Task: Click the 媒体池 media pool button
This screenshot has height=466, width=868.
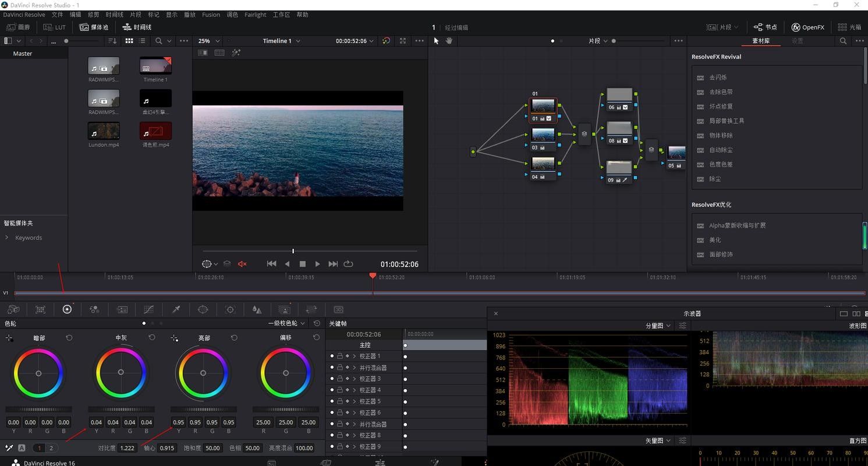Action: (x=94, y=27)
